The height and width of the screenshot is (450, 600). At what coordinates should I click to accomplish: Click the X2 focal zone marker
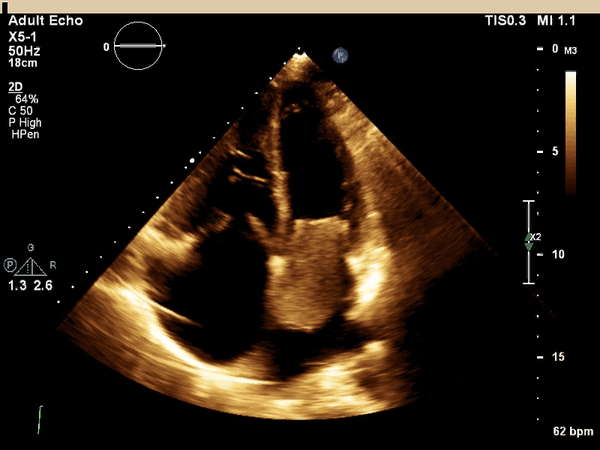531,238
